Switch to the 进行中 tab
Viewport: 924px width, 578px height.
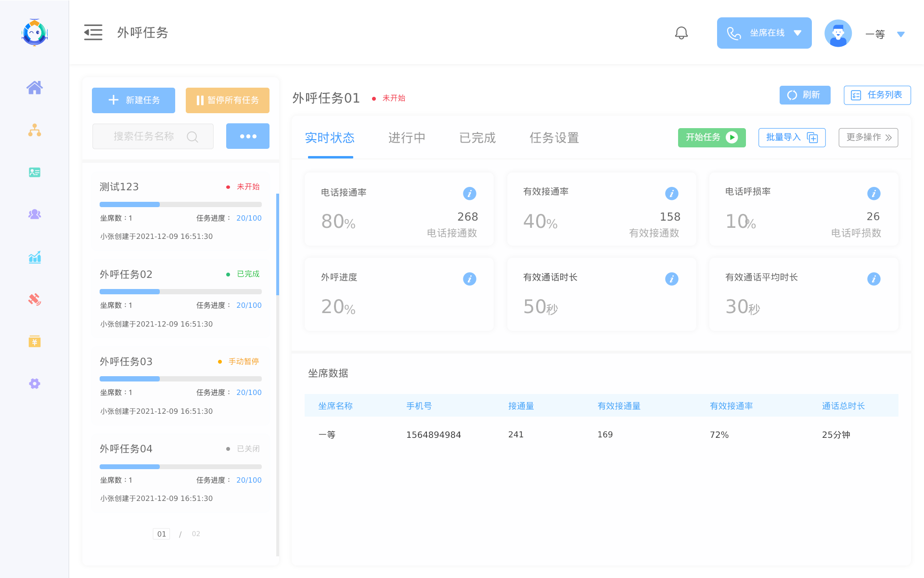(407, 138)
